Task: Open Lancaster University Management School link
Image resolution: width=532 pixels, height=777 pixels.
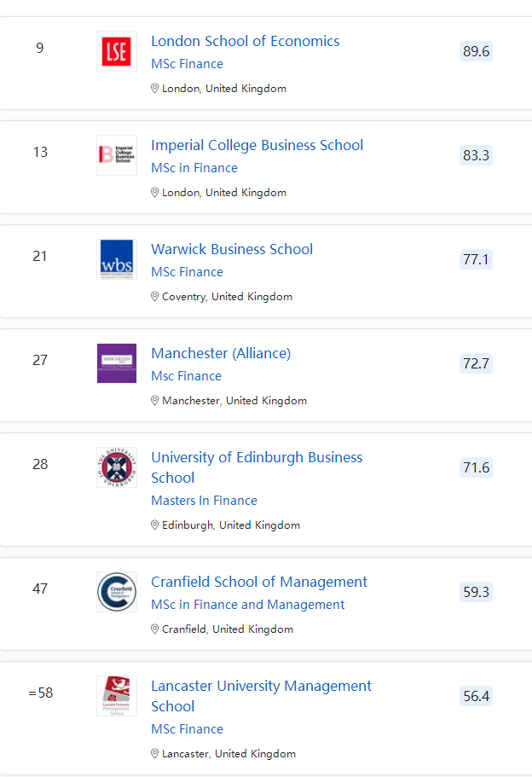Action: pyautogui.click(x=261, y=696)
